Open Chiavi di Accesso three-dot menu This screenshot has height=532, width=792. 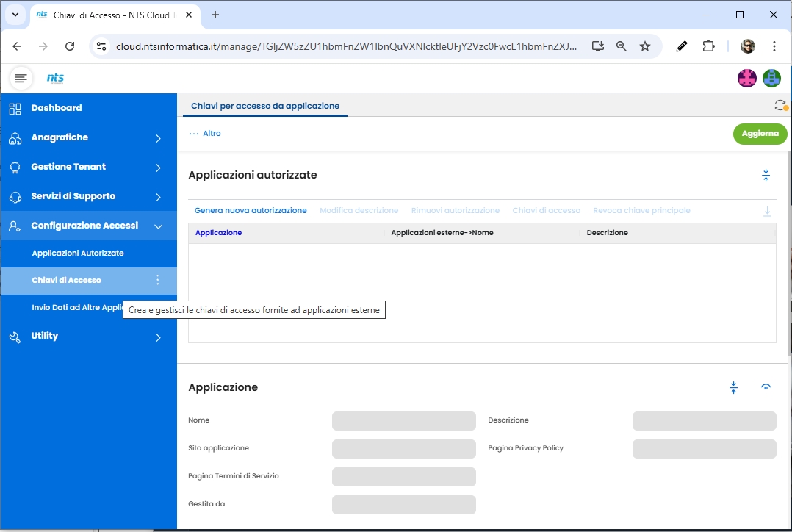click(157, 280)
